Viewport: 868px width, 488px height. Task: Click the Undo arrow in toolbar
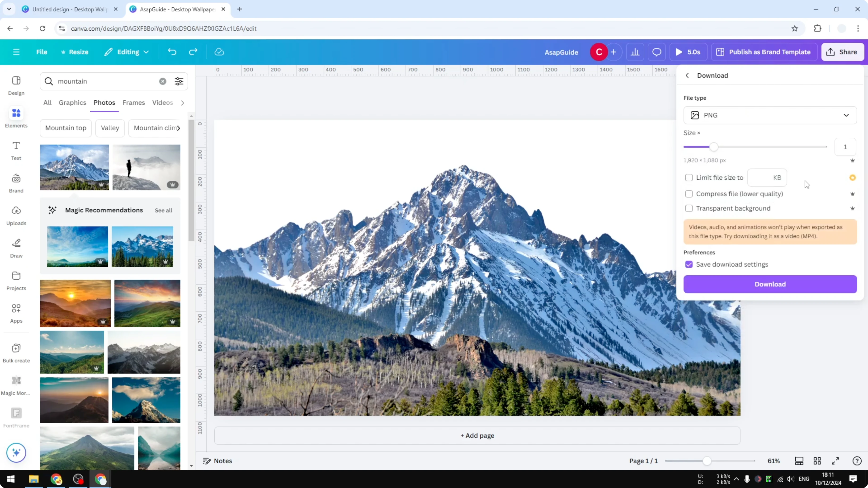coord(172,52)
